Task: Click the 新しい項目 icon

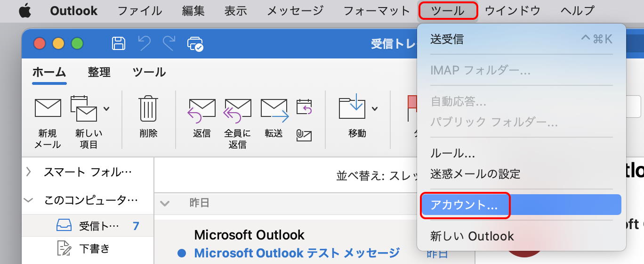Action: [83, 108]
